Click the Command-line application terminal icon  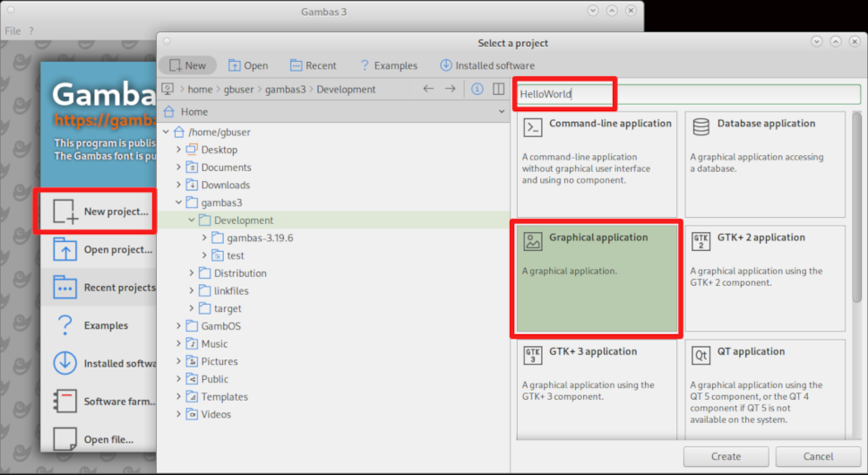(533, 127)
